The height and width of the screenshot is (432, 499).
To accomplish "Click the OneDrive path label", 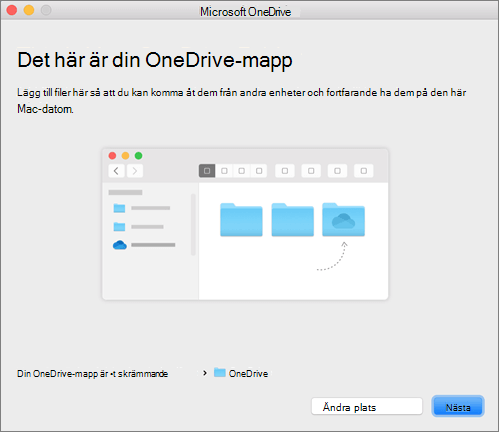I will [248, 374].
